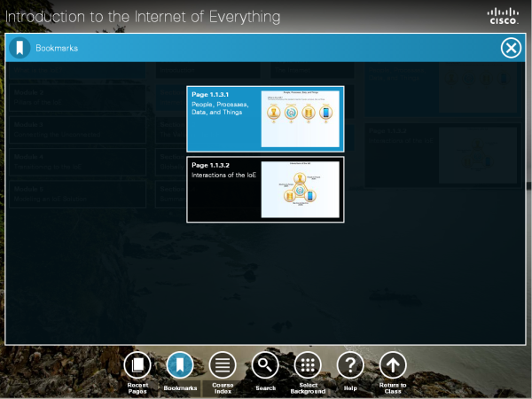Screen dimensions: 532x399
Task: Click the Help question mark icon
Action: (x=350, y=364)
